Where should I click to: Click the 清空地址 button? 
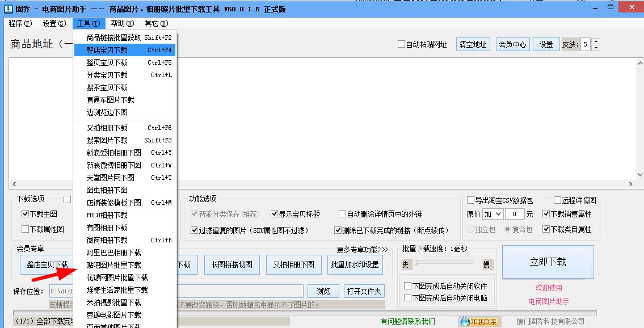click(473, 44)
